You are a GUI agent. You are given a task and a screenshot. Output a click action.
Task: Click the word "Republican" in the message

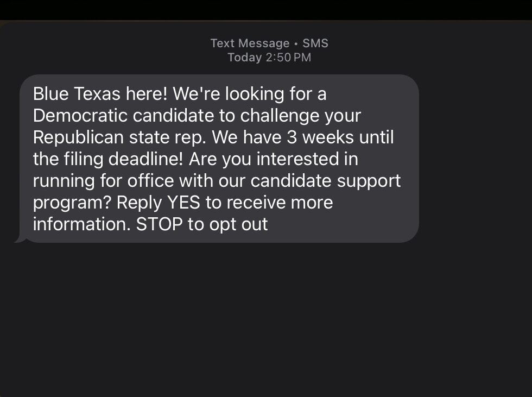tap(78, 137)
